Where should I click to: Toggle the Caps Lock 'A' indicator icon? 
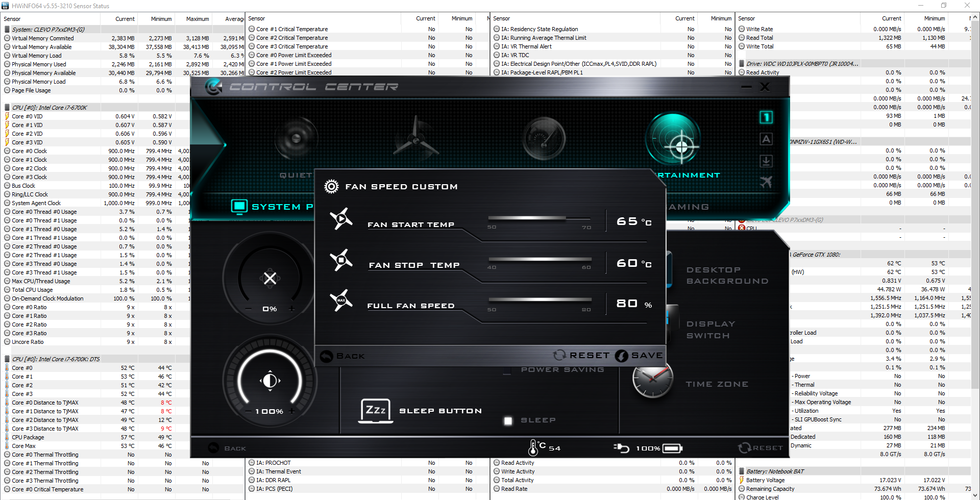(766, 139)
